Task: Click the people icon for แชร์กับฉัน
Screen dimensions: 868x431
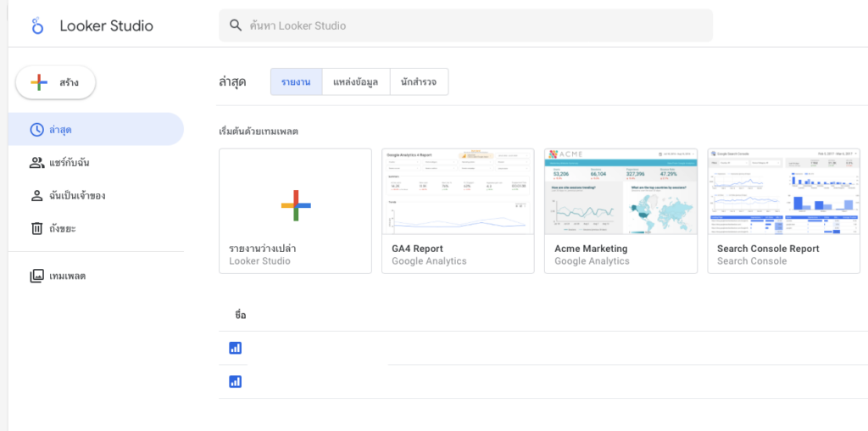Action: 36,163
